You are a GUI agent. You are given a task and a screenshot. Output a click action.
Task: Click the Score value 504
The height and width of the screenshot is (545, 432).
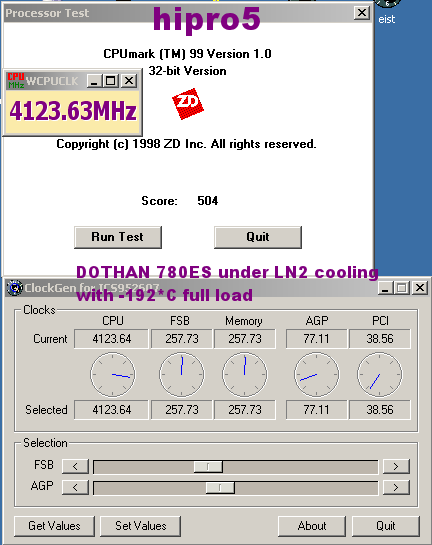[x=207, y=201]
